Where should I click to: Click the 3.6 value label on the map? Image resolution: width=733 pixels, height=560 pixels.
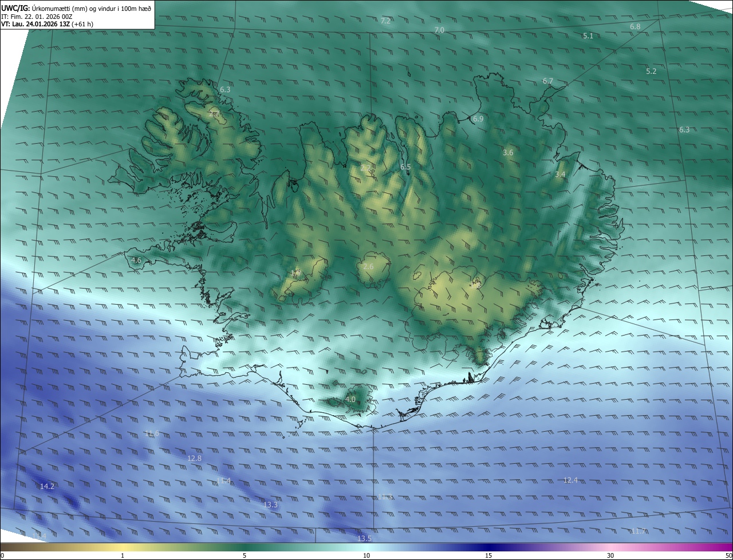point(508,152)
